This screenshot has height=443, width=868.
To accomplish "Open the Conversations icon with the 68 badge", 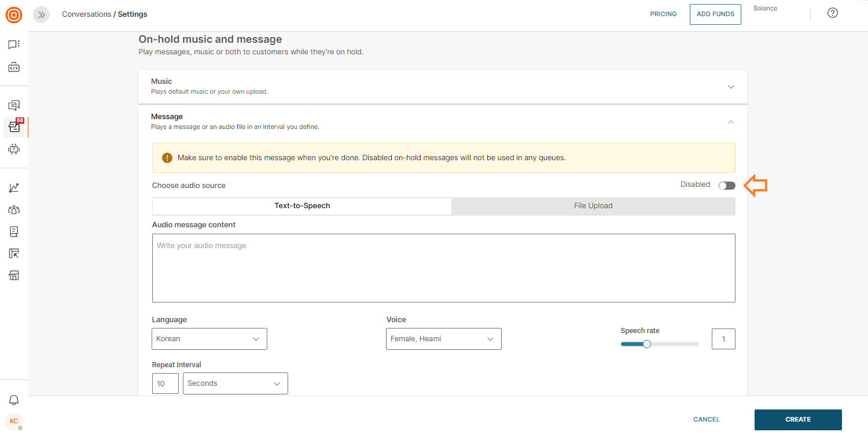I will 14,127.
